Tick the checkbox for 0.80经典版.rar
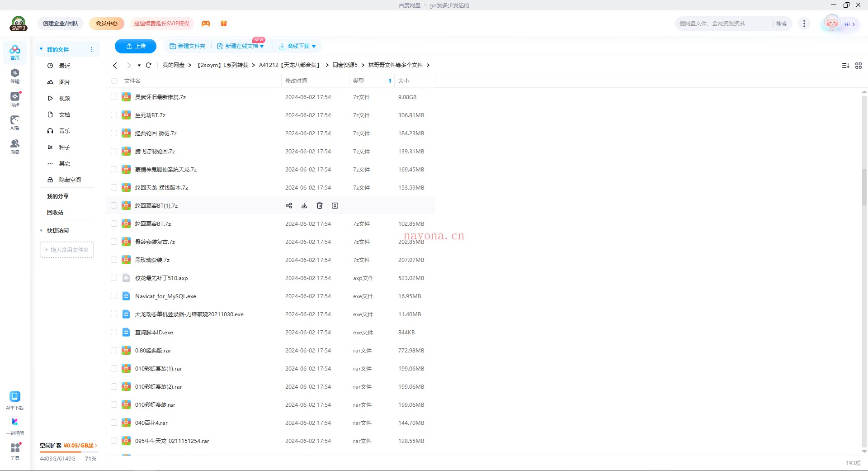 [x=114, y=350]
